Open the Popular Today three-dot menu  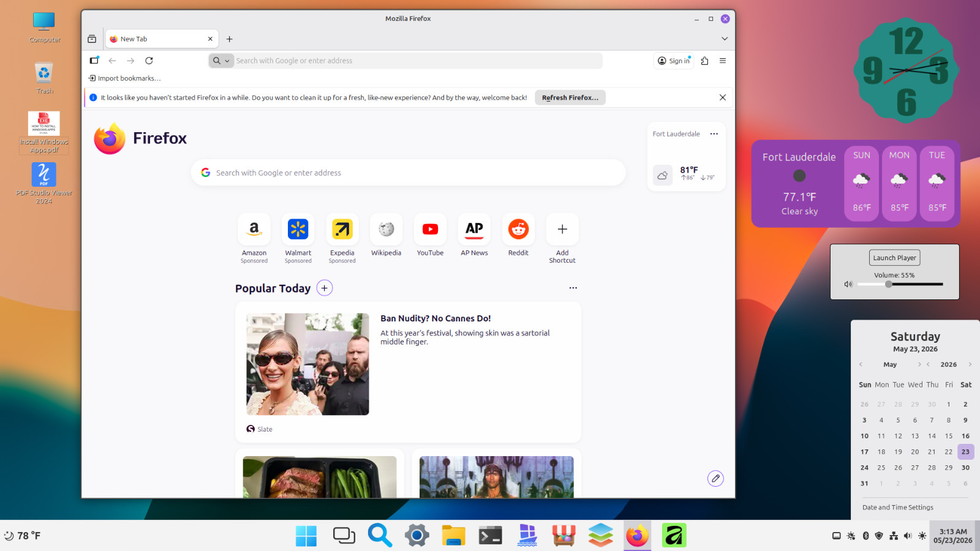tap(573, 288)
